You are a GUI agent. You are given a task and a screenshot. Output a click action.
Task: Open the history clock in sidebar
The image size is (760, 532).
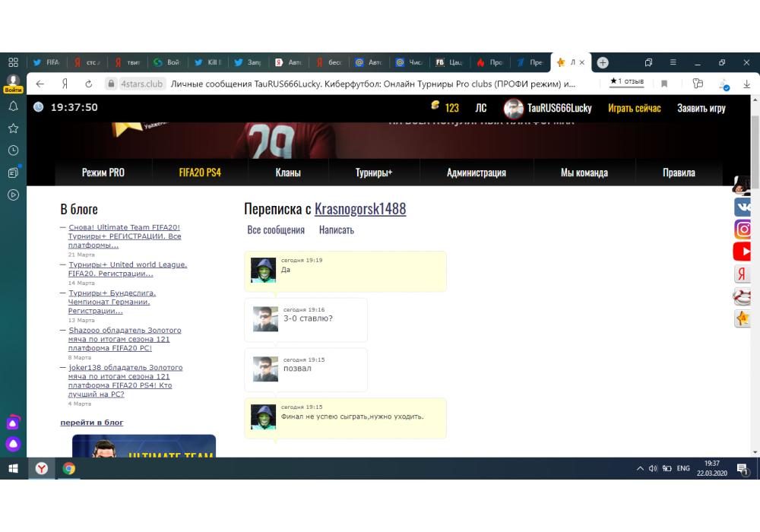click(x=13, y=150)
